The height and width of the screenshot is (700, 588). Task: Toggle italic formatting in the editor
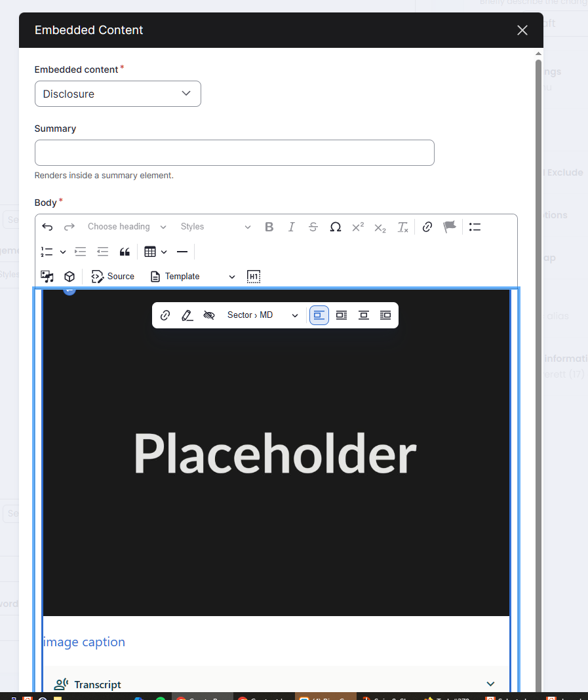tap(291, 227)
